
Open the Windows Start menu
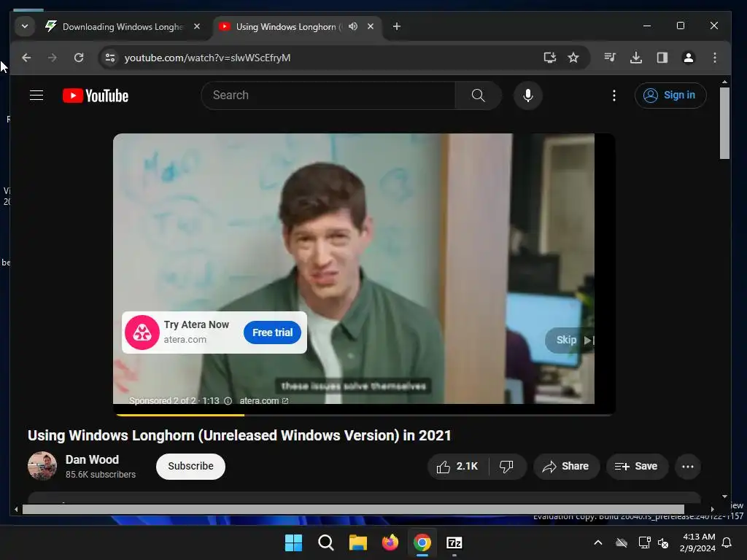tap(293, 542)
